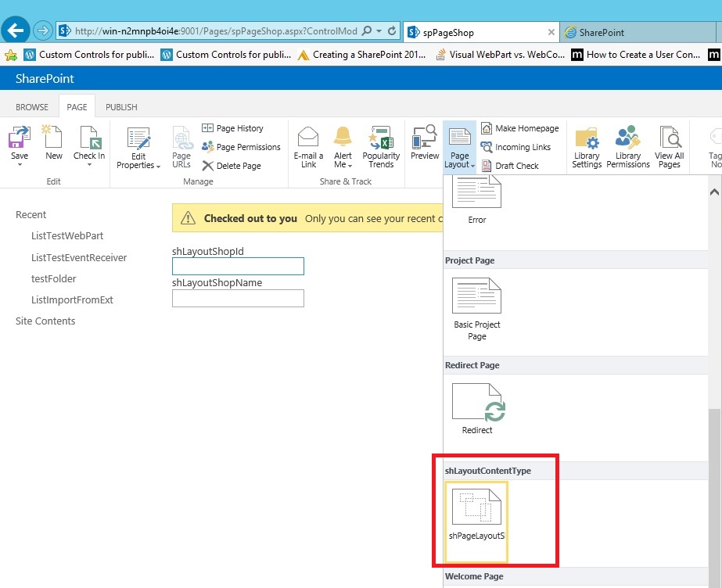
Task: Open Library Permissions
Action: click(x=628, y=147)
